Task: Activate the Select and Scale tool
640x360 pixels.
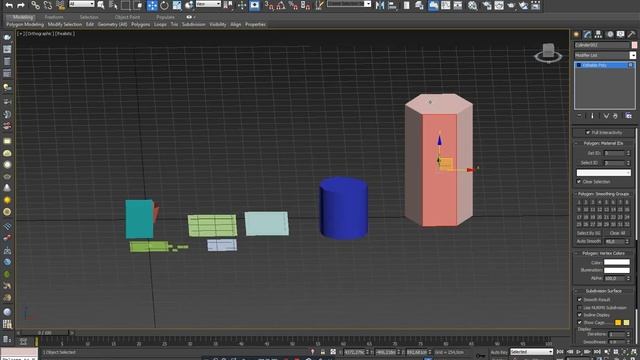Action: tap(177, 5)
